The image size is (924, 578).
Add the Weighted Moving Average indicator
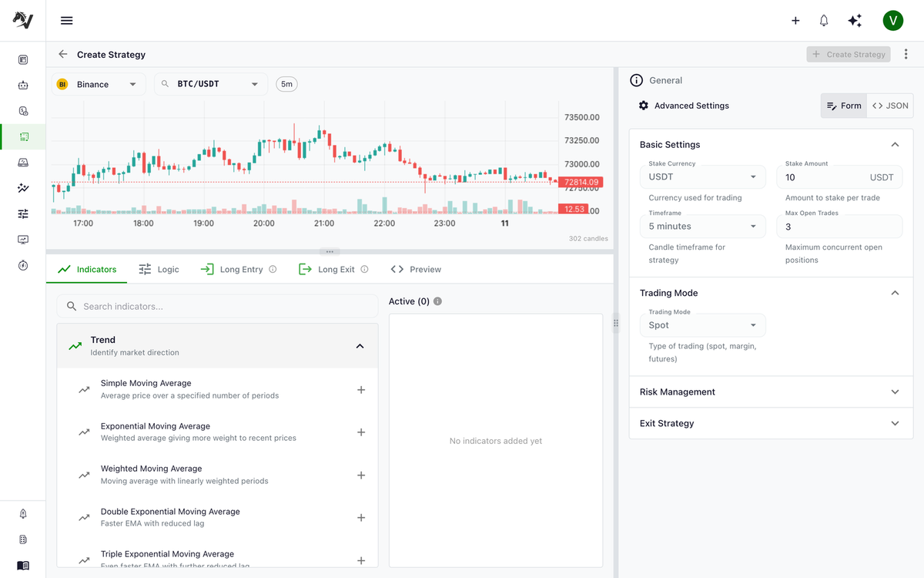click(x=361, y=476)
